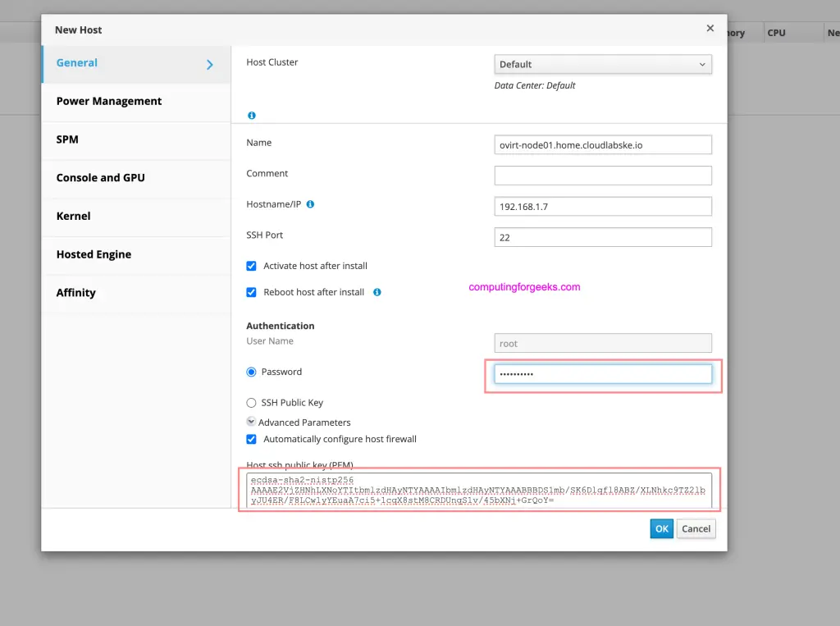Click the disabled User Name field
840x626 pixels.
click(x=603, y=343)
